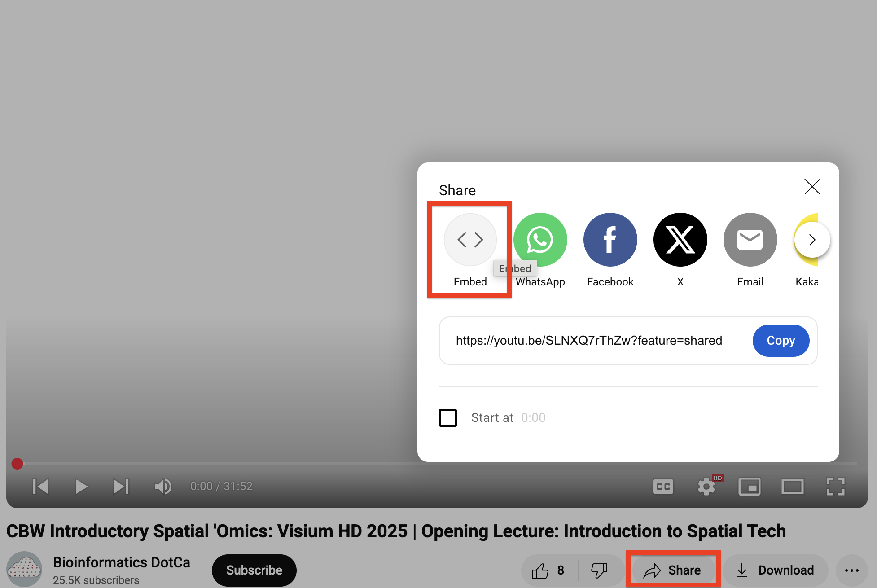Close the Share dialog
877x588 pixels.
tap(812, 187)
